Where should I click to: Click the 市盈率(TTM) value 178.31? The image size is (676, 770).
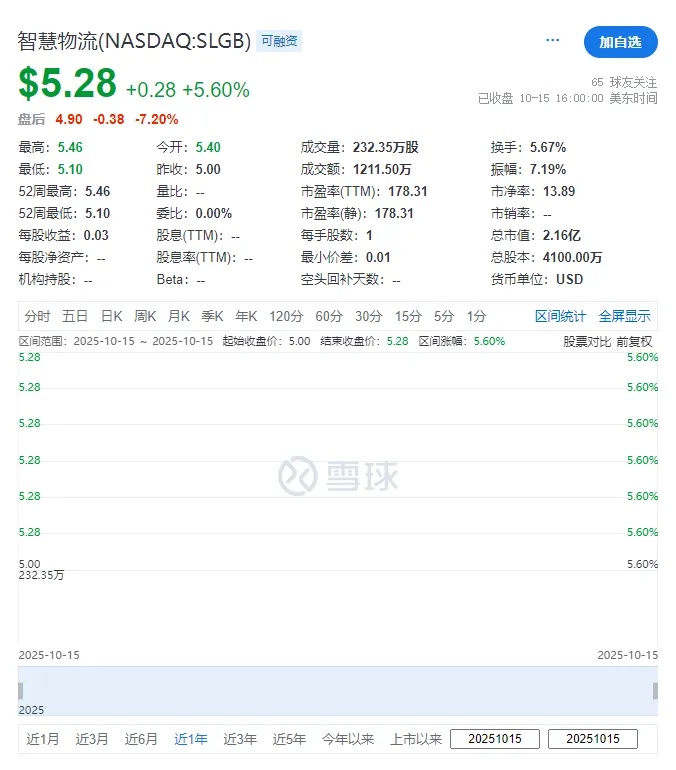(x=407, y=192)
